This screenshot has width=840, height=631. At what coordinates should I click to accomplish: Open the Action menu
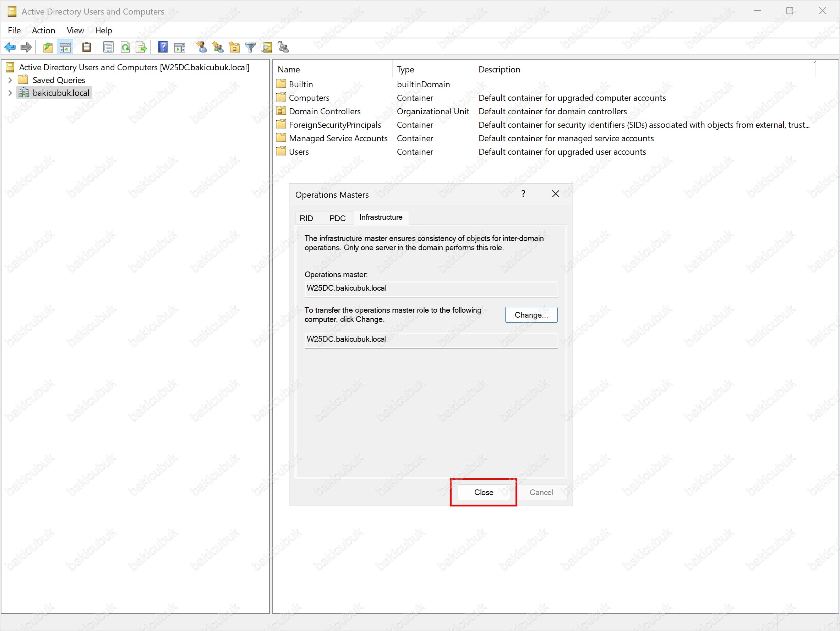tap(43, 31)
